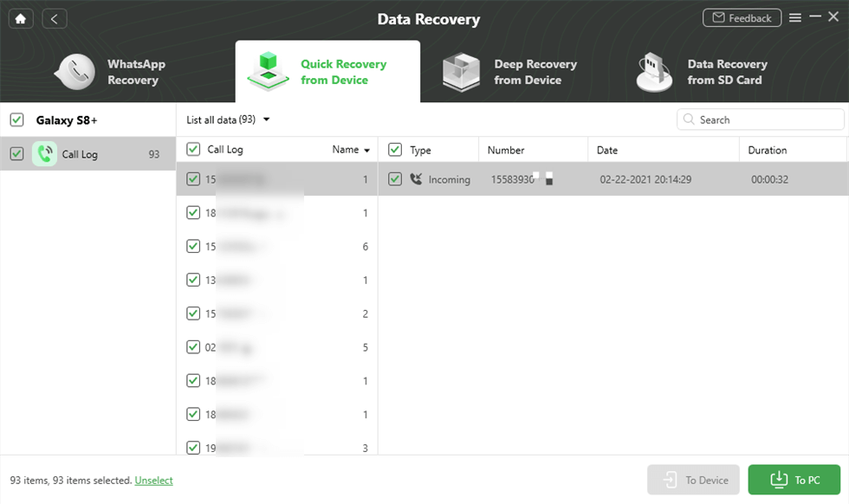Uncheck the contact starting with 02 checkbox

click(x=193, y=347)
